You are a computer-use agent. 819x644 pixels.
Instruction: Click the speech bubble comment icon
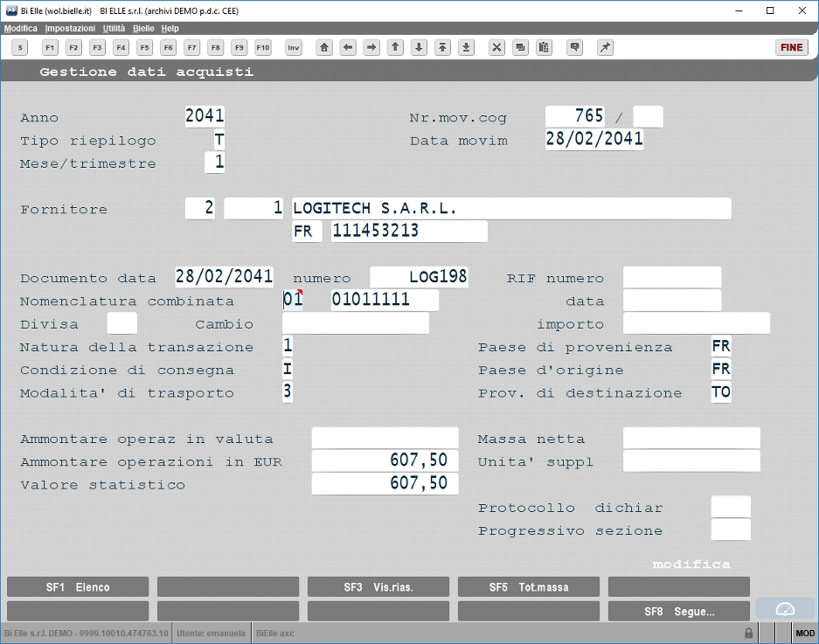pyautogui.click(x=574, y=47)
